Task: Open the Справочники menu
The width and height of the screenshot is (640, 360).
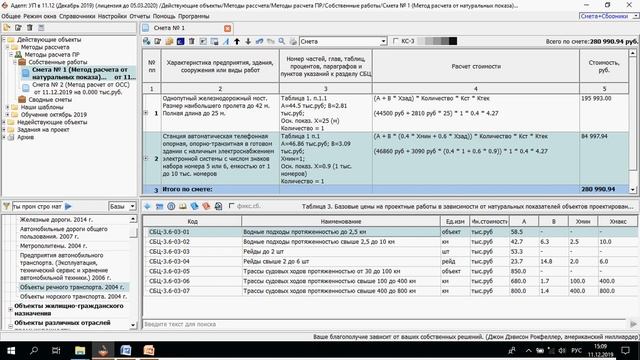Action: click(77, 16)
